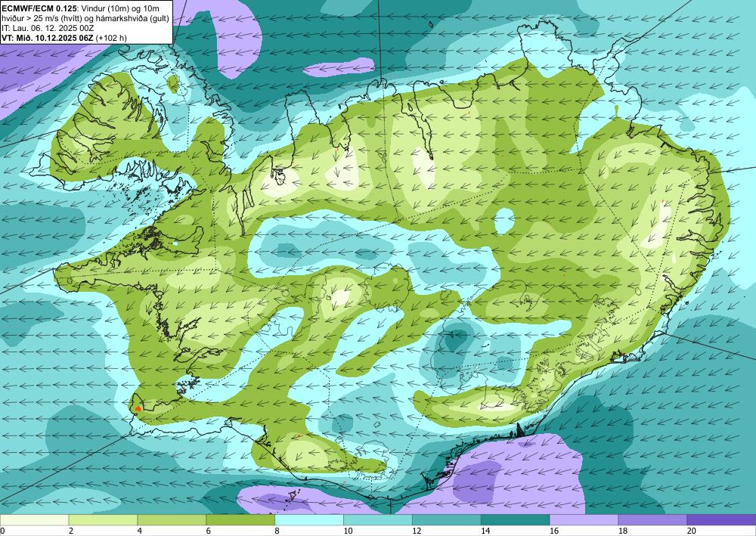Click the legend value label '8'
Viewport: 756px width, 536px height.
tap(277, 531)
